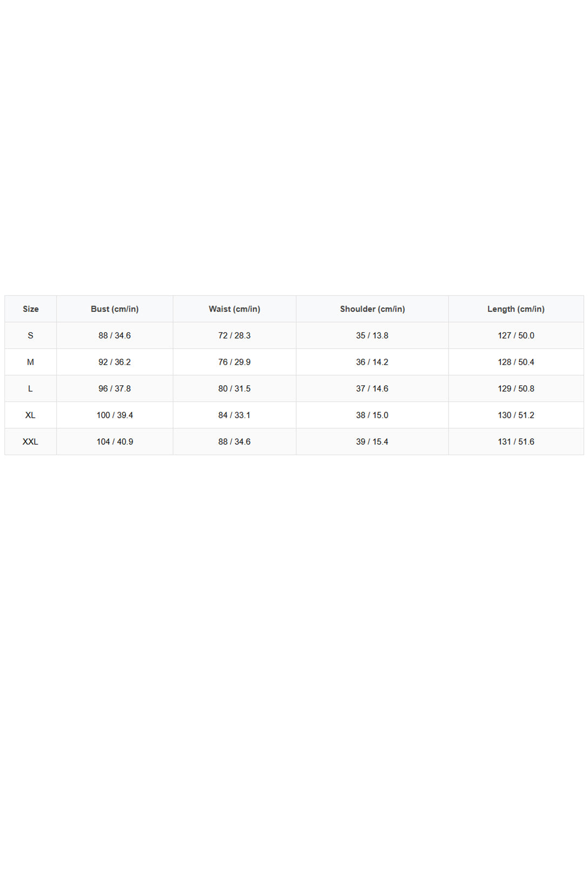Screen dimensions: 588x882
Task: Select the Shoulder (cm/in) header
Action: [x=372, y=309]
